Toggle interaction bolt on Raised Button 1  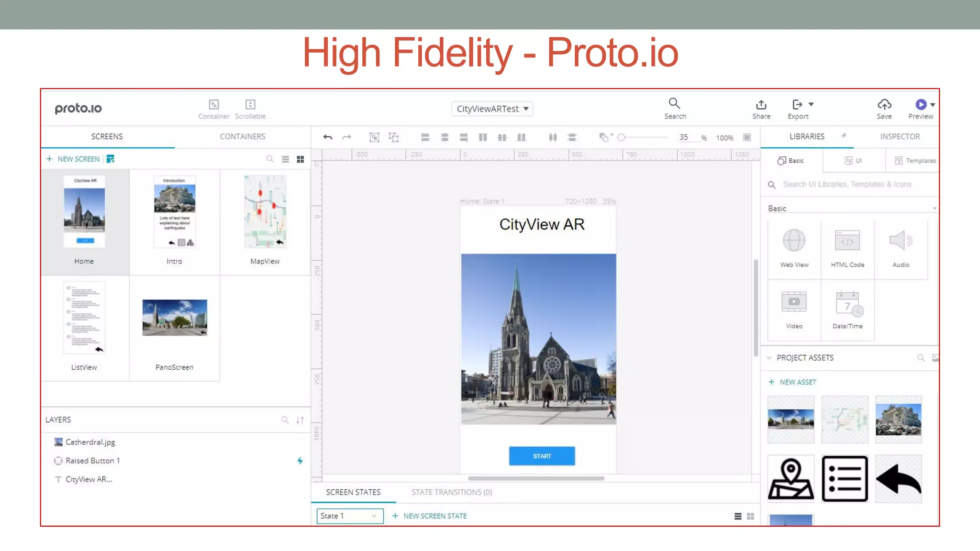[300, 461]
